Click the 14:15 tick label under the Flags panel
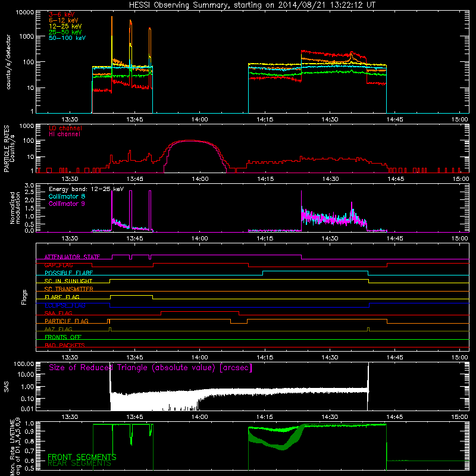 click(265, 358)
